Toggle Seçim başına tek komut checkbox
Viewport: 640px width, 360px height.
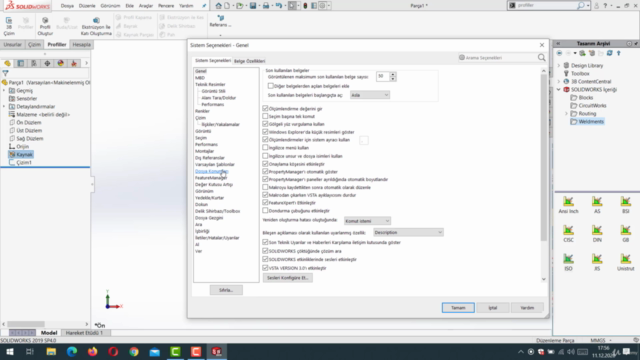(265, 116)
